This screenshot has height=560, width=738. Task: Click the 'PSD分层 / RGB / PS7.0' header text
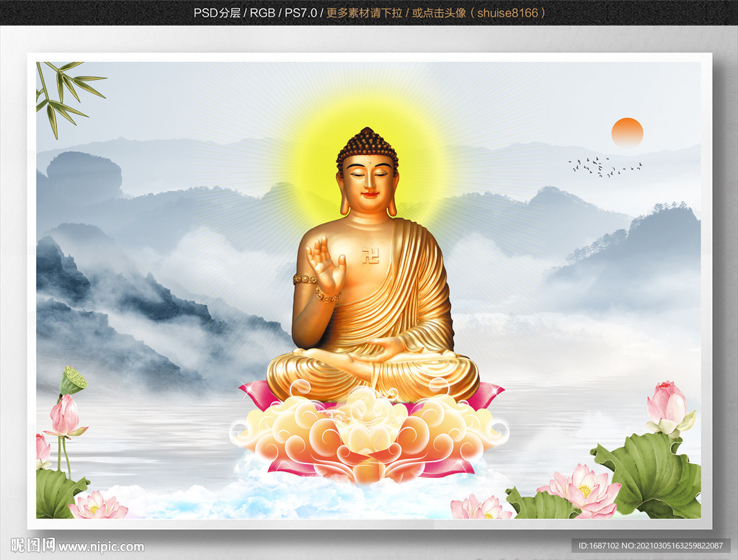coord(255,13)
